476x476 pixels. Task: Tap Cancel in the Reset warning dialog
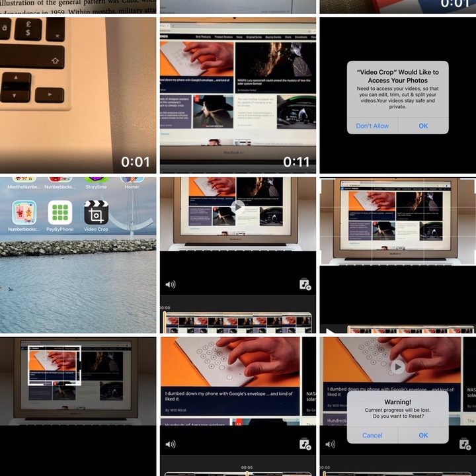pyautogui.click(x=372, y=435)
